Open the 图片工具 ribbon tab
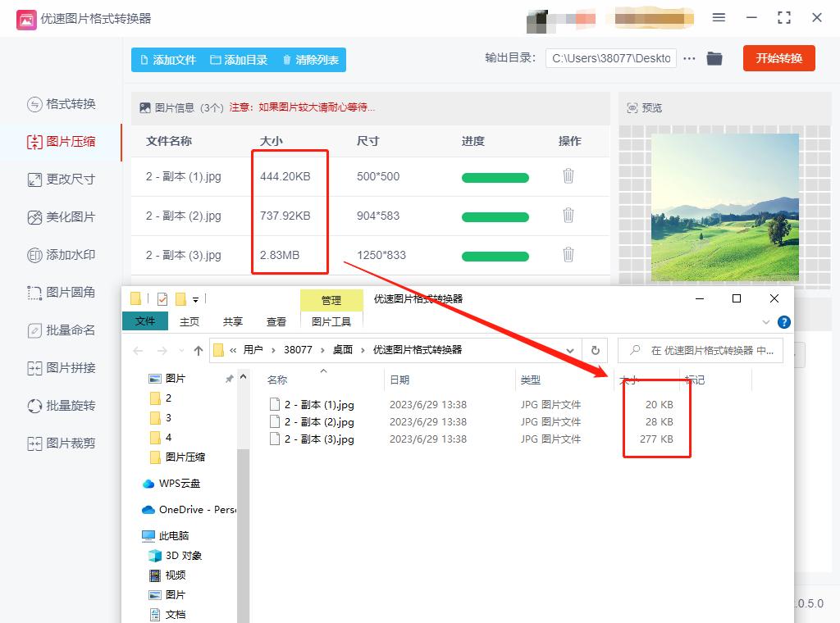Image resolution: width=840 pixels, height=623 pixels. click(x=332, y=321)
